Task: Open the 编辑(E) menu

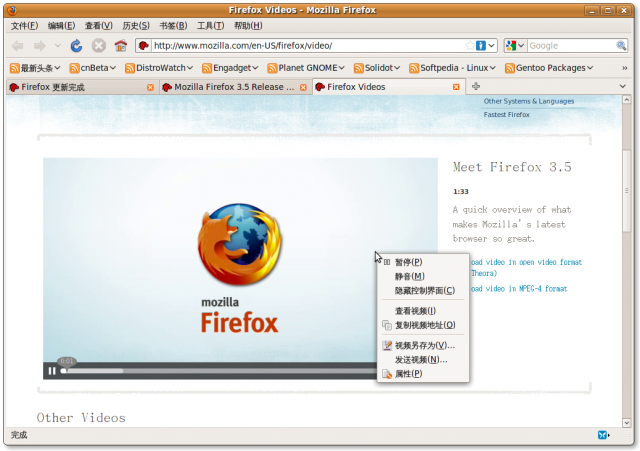Action: click(61, 26)
